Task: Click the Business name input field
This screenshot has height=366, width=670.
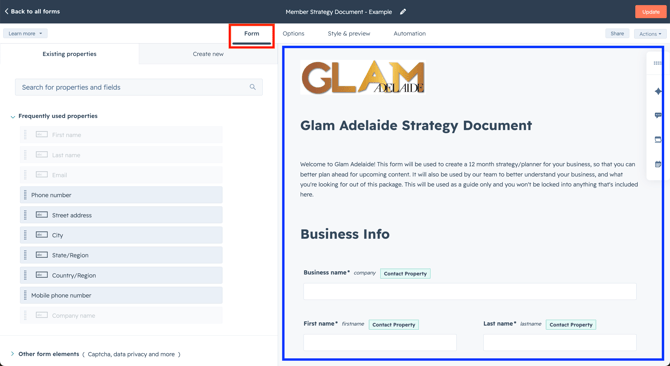Action: click(x=470, y=291)
